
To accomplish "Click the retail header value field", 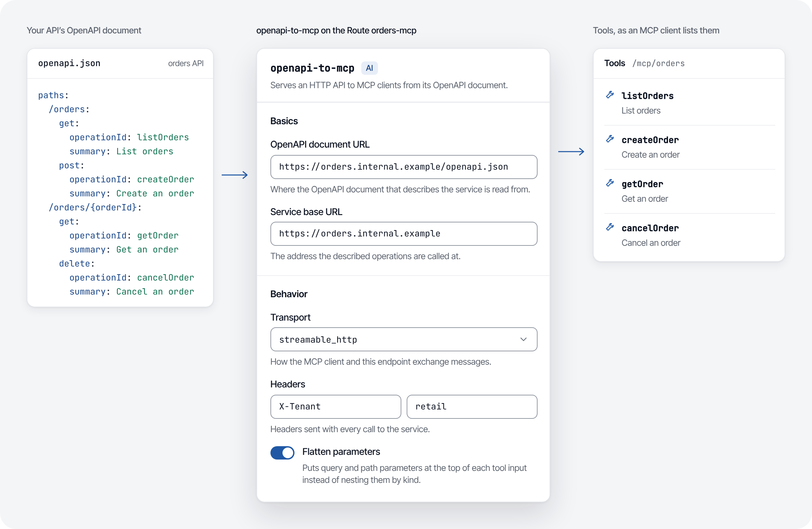I will coord(472,406).
